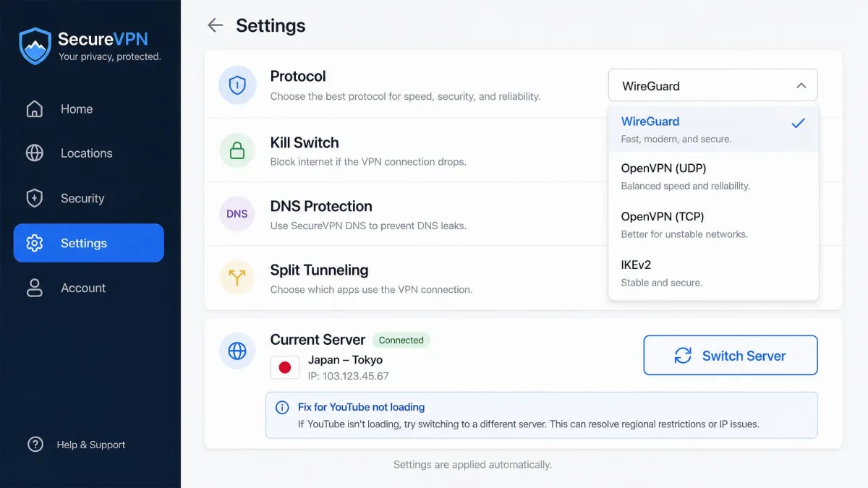Click the Japan – Tokyo server name
The height and width of the screenshot is (488, 868).
pyautogui.click(x=345, y=360)
